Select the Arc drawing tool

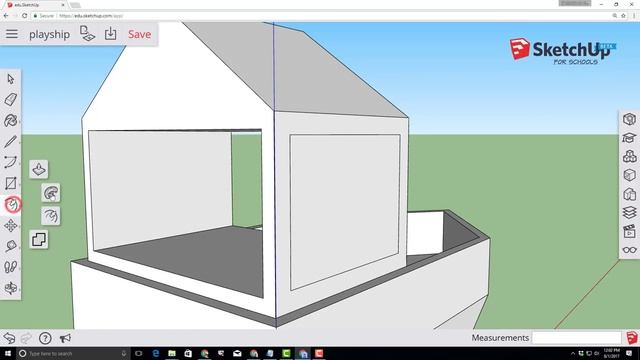tap(11, 162)
